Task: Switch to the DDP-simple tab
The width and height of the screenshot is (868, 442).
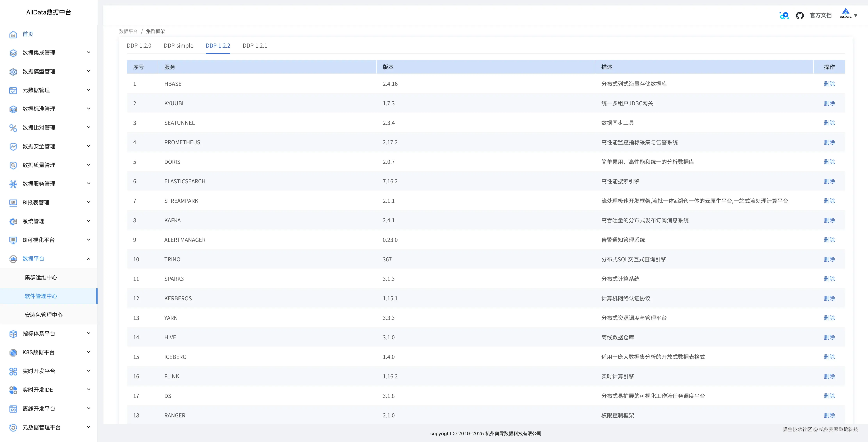Action: pyautogui.click(x=178, y=45)
